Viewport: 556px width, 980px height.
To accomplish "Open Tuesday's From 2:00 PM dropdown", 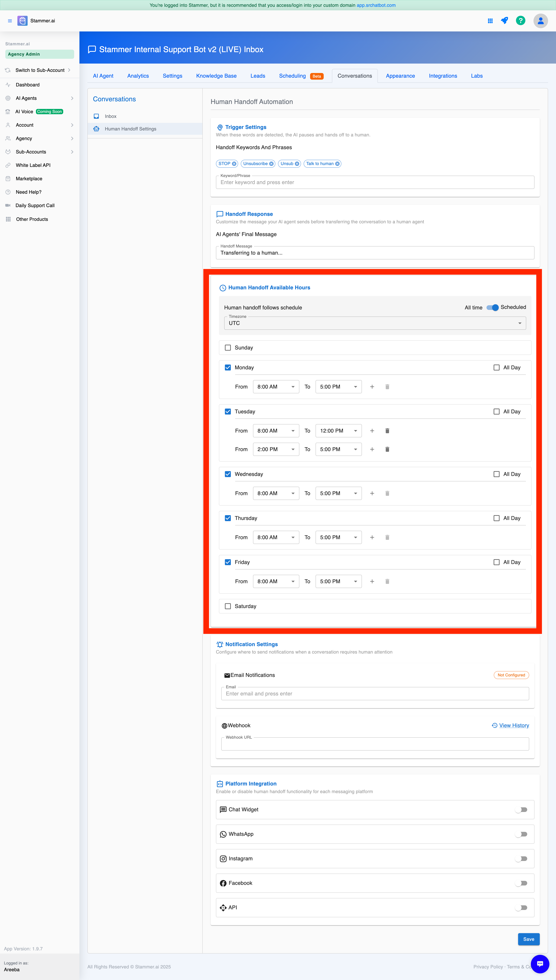I will pyautogui.click(x=276, y=449).
